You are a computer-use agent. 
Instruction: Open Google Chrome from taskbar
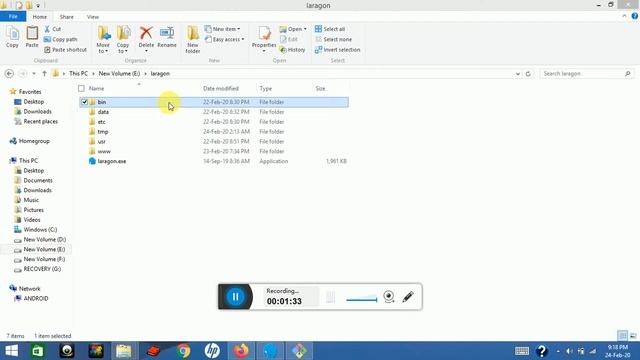[x=183, y=351]
